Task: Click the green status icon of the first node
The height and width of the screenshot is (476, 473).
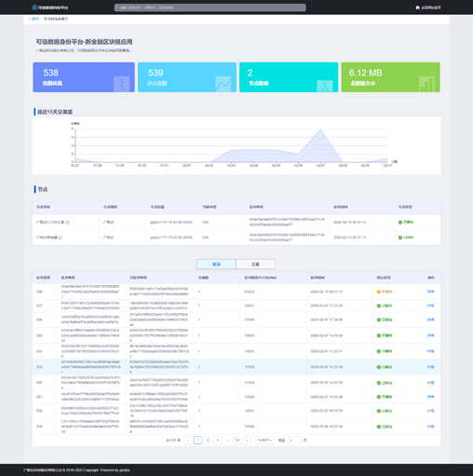Action: click(400, 223)
